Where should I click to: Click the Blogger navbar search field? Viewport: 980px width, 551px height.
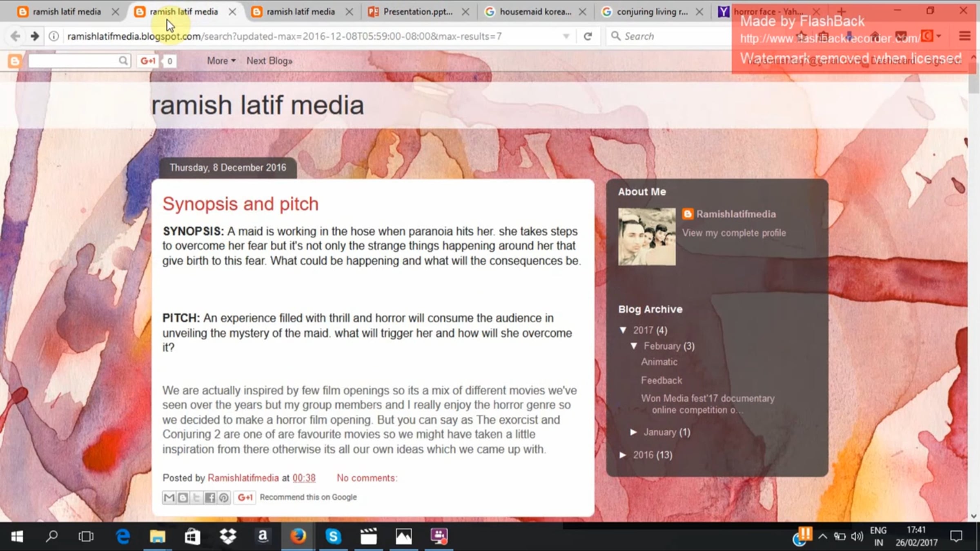[73, 61]
